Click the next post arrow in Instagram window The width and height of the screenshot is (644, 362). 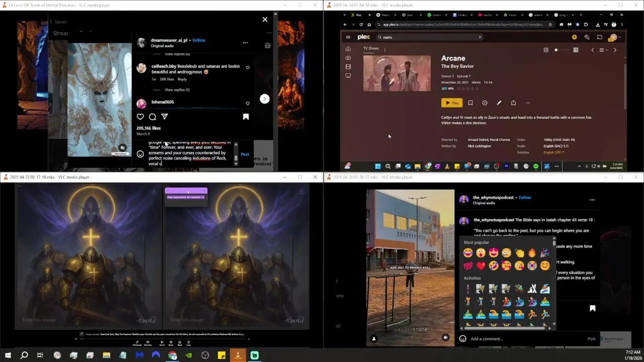[x=265, y=99]
